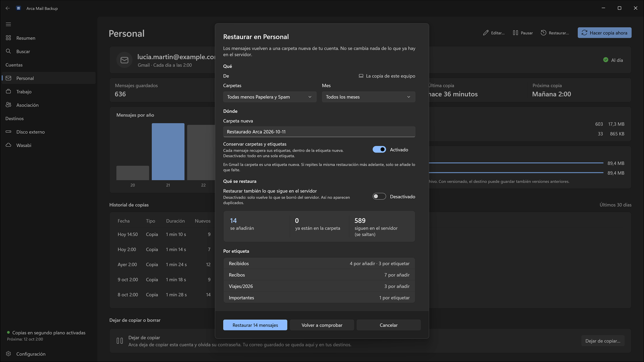Click the Últimos 30 días label
Screen dimensions: 644x362
coord(615,205)
